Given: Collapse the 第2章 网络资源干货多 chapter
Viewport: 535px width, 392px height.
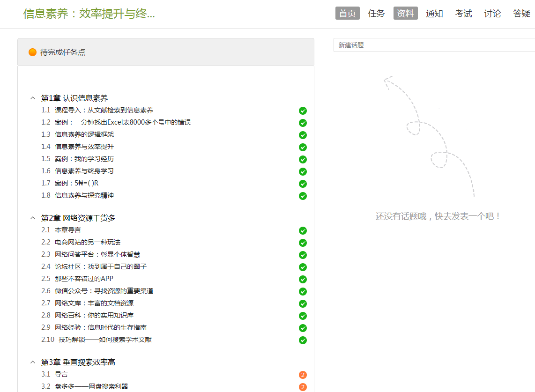Looking at the screenshot, I should [33, 218].
